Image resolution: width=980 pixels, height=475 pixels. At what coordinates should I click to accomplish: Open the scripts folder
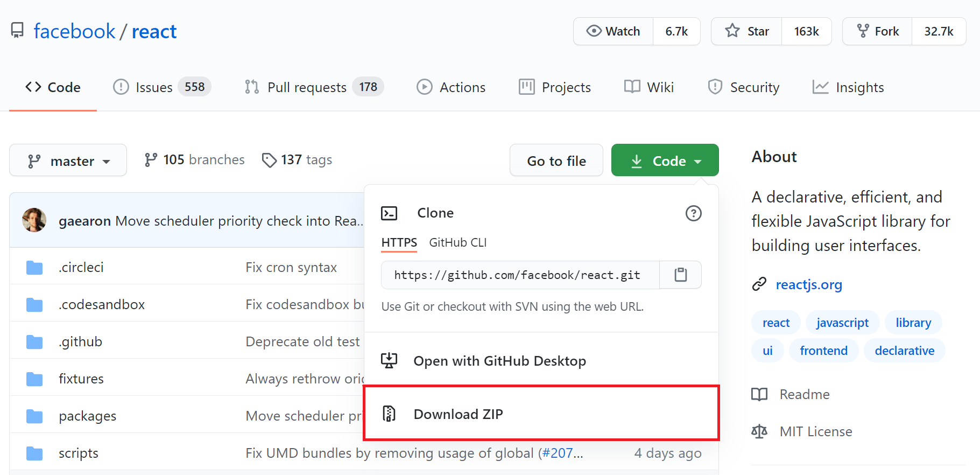pyautogui.click(x=79, y=453)
